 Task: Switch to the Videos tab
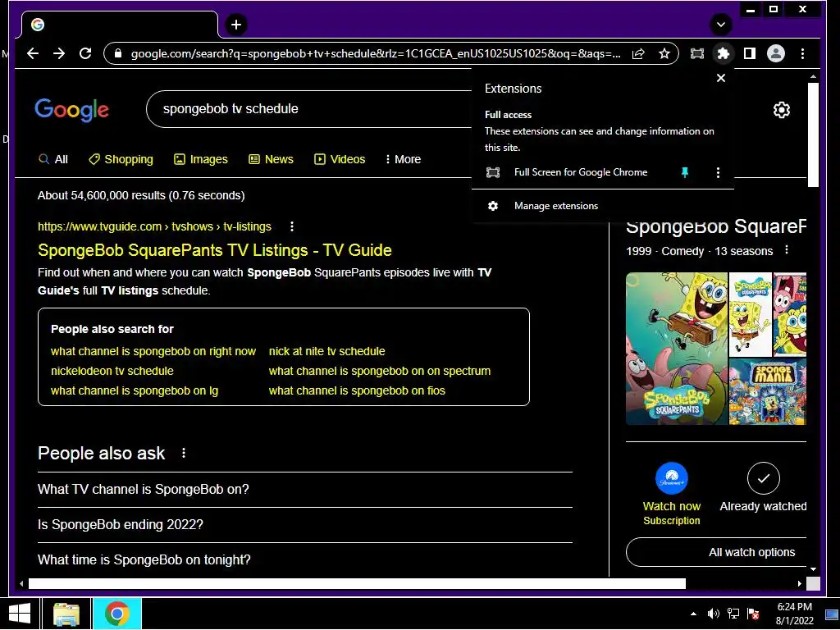pos(340,159)
